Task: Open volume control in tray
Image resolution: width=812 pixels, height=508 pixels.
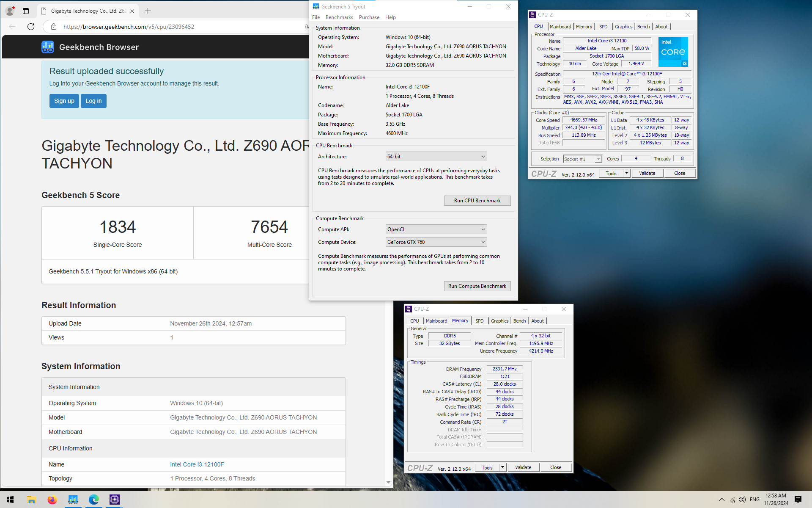Action: [742, 500]
